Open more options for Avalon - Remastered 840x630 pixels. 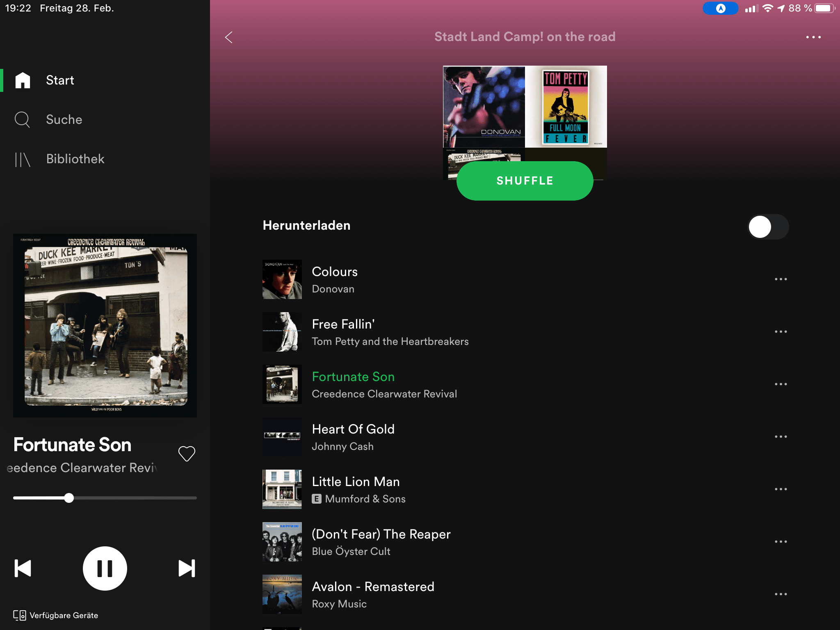(x=781, y=594)
